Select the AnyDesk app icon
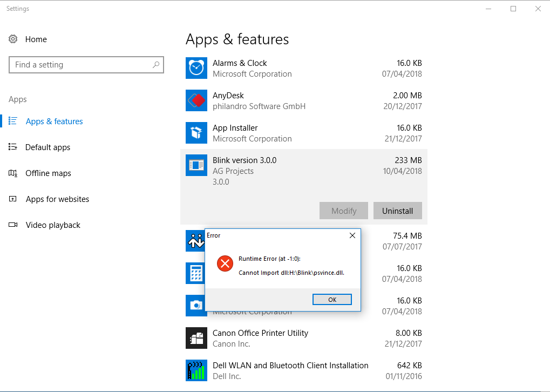This screenshot has height=392, width=550. (x=196, y=100)
